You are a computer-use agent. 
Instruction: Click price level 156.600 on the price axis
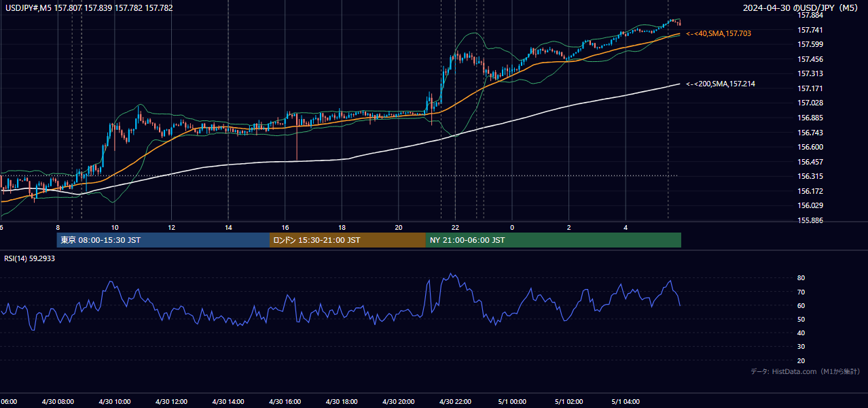(810, 147)
